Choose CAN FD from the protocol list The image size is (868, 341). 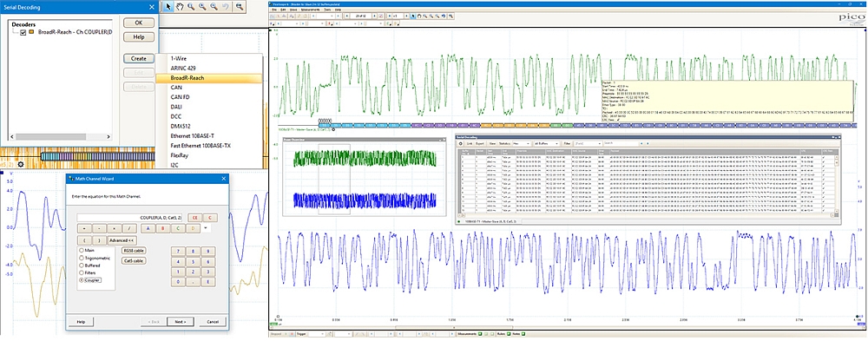tap(180, 97)
